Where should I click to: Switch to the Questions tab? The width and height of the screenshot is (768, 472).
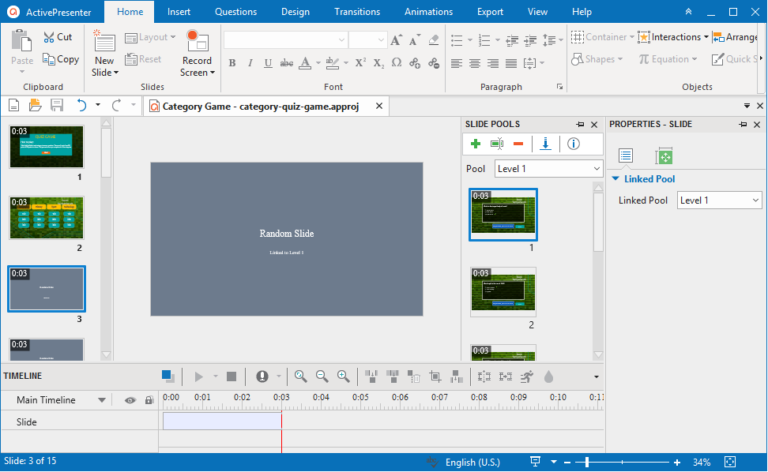tap(236, 12)
